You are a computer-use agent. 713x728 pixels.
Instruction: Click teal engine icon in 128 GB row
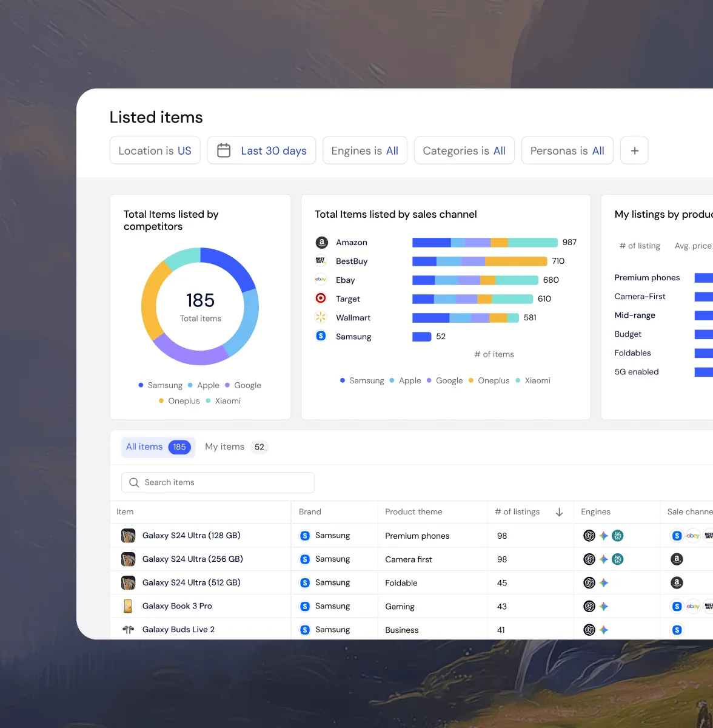617,536
